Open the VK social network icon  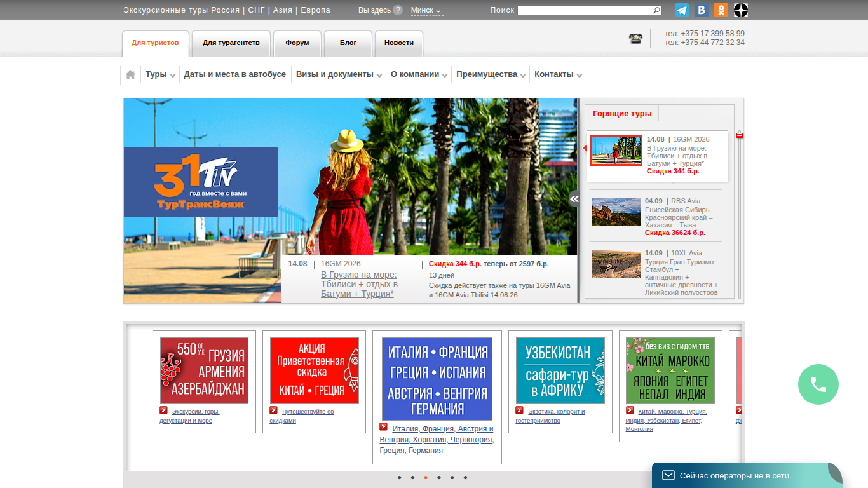coord(702,10)
